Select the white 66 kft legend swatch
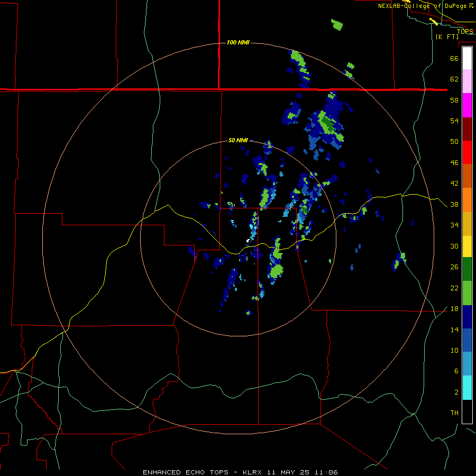 point(467,58)
